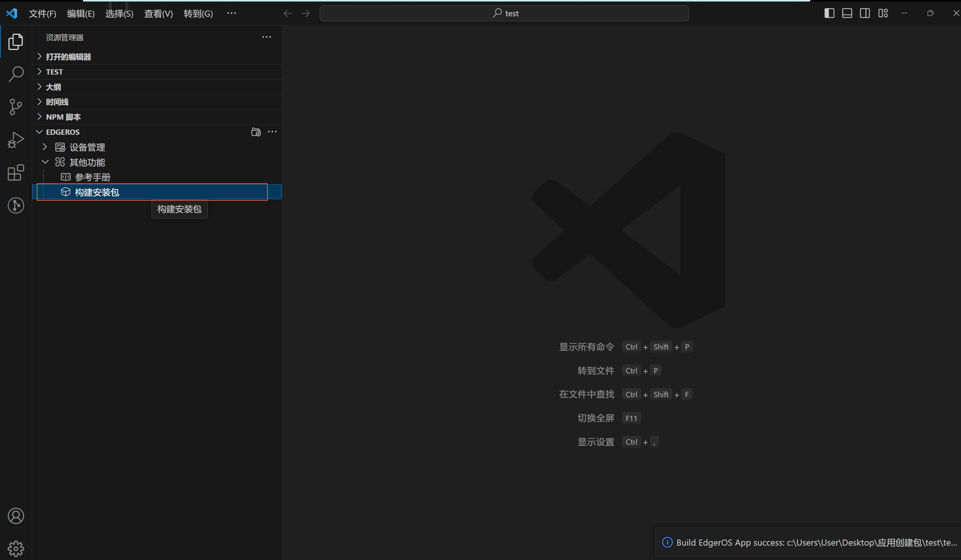Click the Build EdgerOS App success notification
961x560 pixels.
coord(808,542)
